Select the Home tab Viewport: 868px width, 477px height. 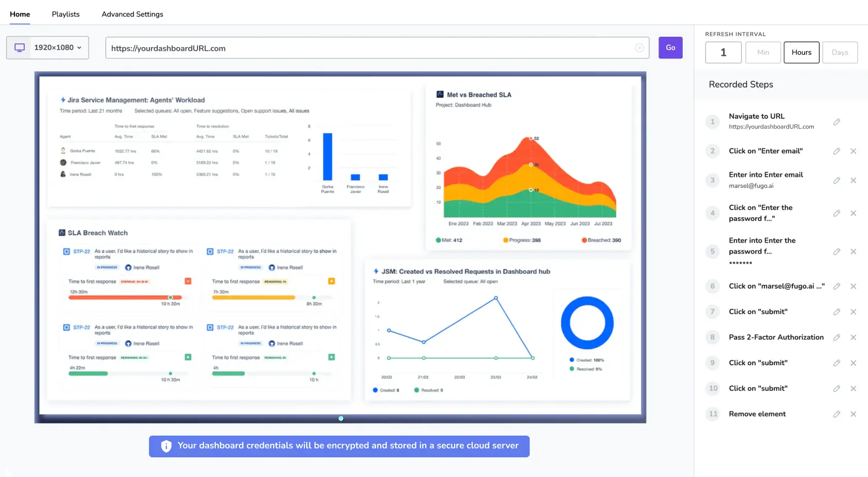pyautogui.click(x=20, y=14)
